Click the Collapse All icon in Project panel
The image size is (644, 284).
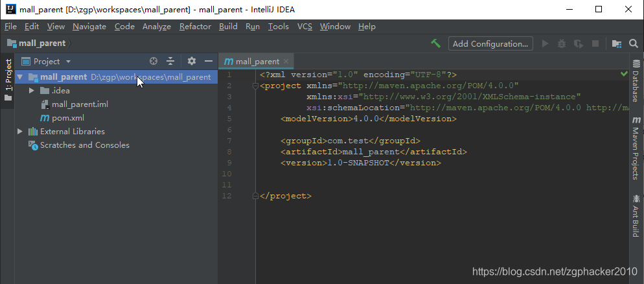[x=171, y=61]
